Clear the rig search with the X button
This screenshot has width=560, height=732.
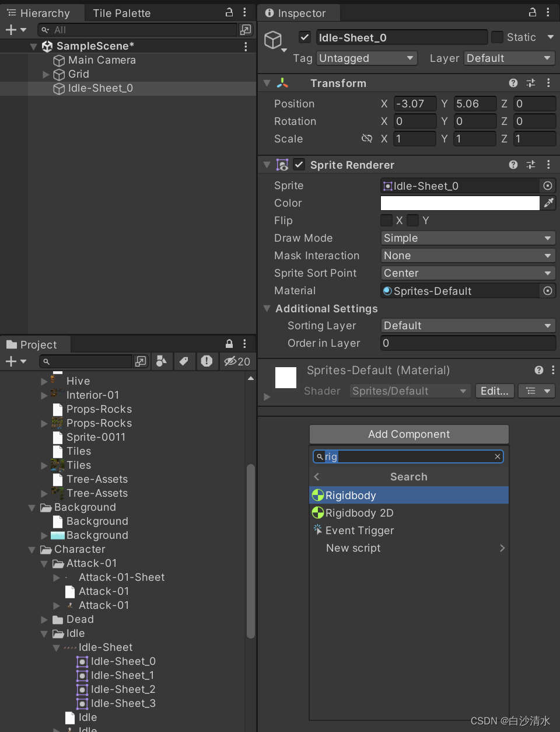(497, 456)
